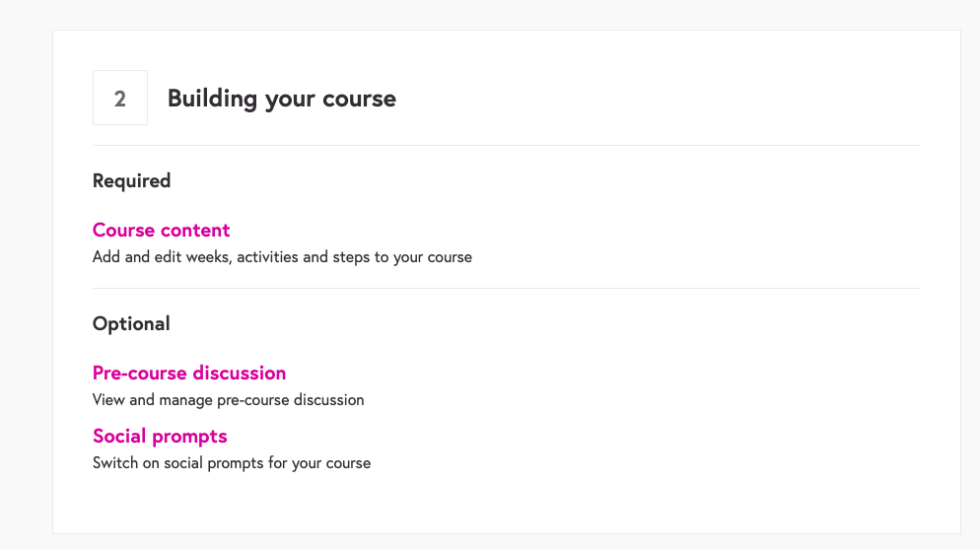The image size is (980, 550).
Task: Click the Building your course heading
Action: click(x=282, y=99)
